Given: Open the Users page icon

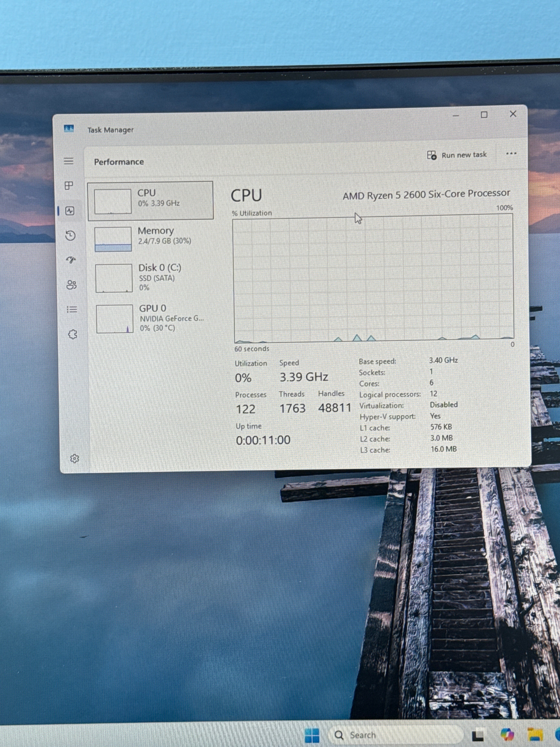Looking at the screenshot, I should [71, 285].
